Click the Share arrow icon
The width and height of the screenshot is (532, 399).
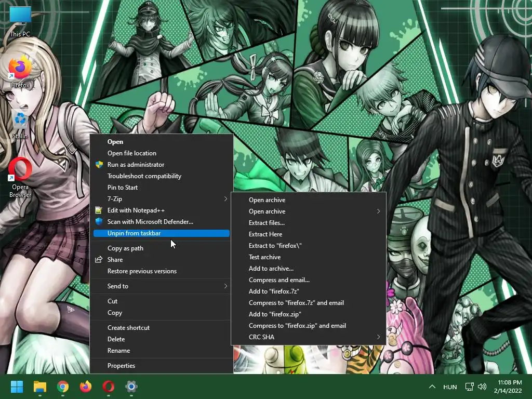coord(99,260)
